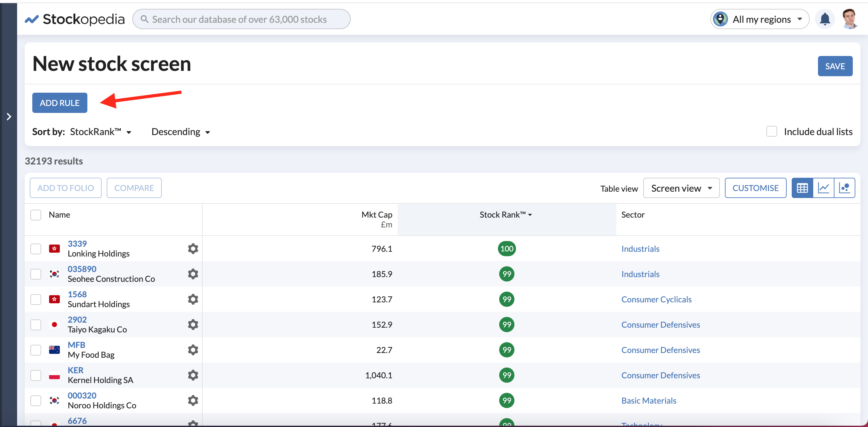
Task: Open the notifications bell
Action: 825,19
